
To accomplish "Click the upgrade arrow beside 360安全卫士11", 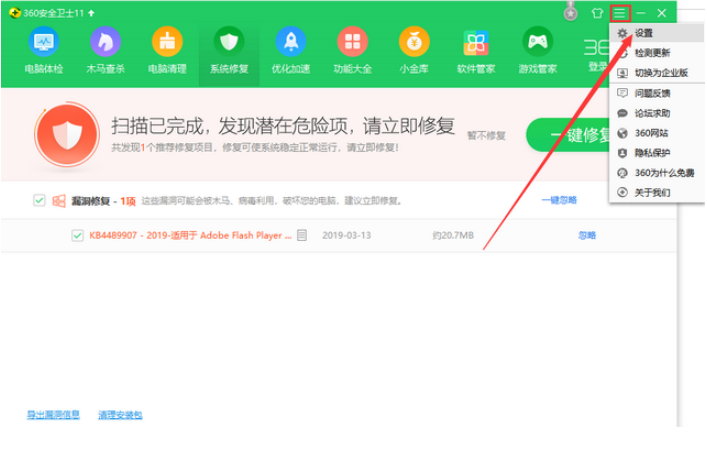I will (92, 13).
